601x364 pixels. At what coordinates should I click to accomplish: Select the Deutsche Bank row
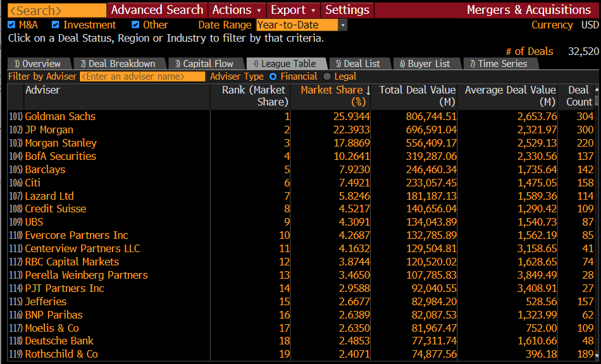click(301, 341)
